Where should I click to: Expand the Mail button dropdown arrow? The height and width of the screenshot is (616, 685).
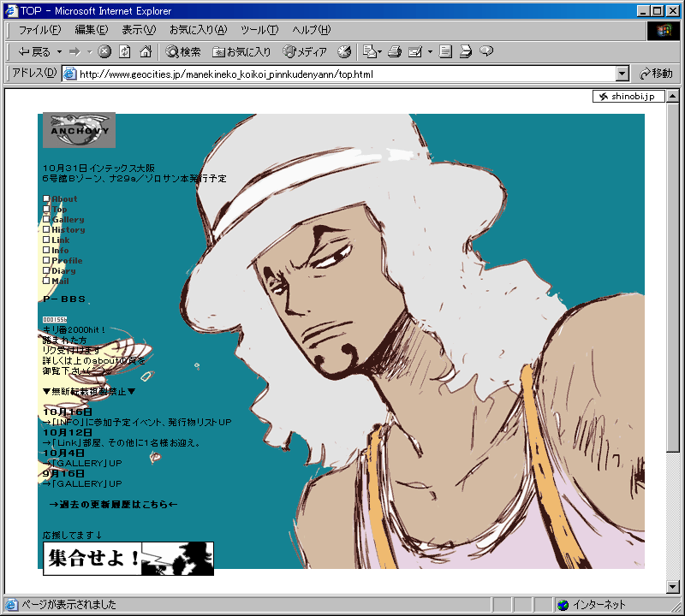(x=379, y=52)
